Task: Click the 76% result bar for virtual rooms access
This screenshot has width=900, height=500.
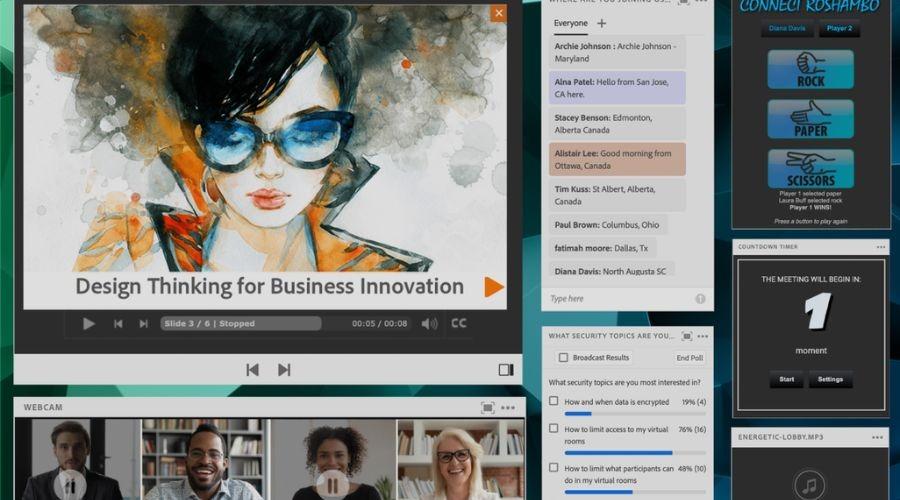Action: (635, 453)
